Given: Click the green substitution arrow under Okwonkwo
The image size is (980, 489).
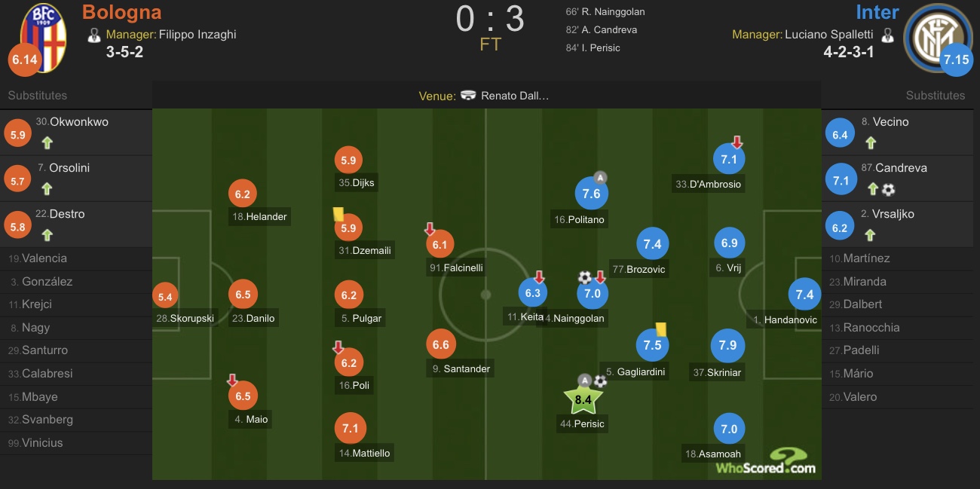Looking at the screenshot, I should click(x=47, y=142).
